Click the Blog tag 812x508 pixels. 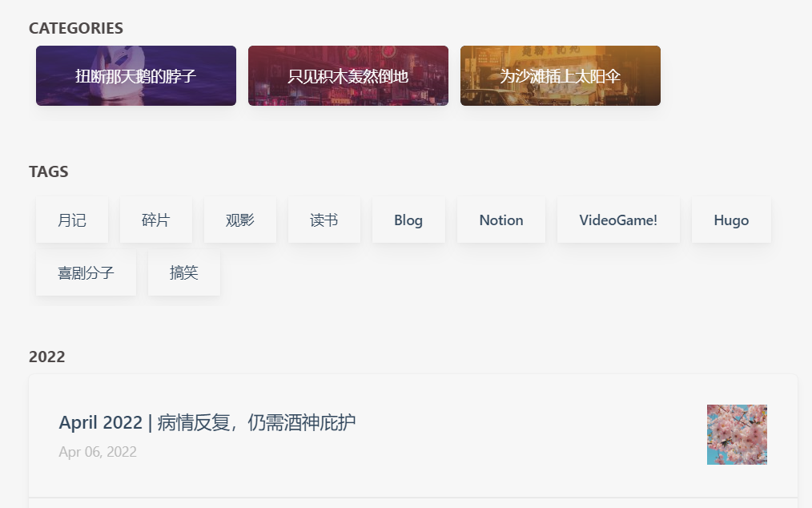click(x=408, y=220)
